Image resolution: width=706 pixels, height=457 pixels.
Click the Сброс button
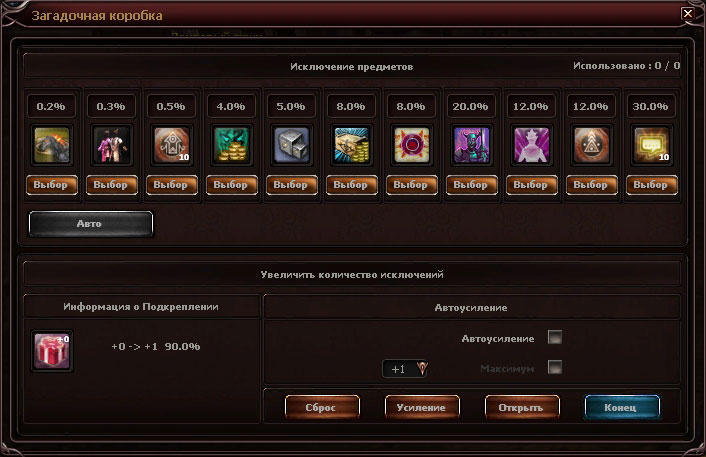tap(322, 407)
